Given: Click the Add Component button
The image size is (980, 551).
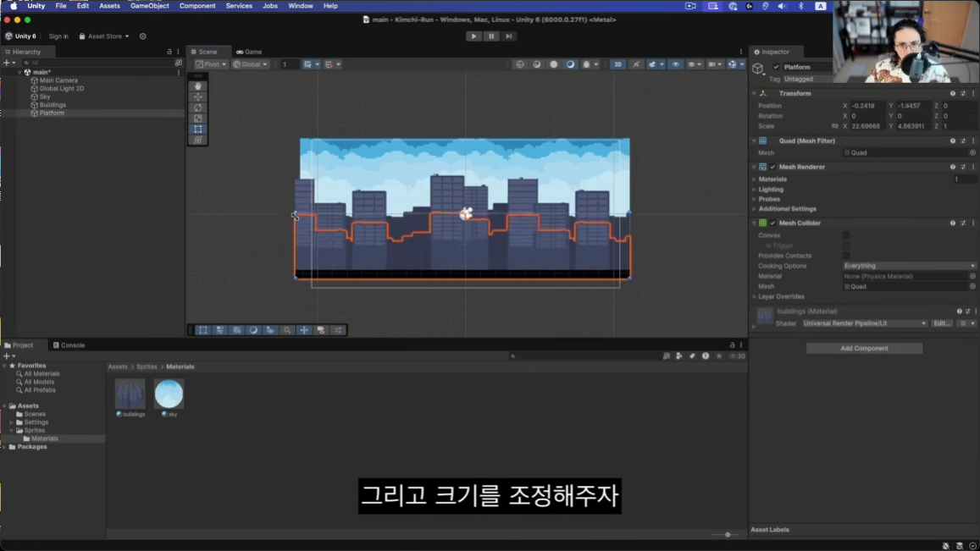Looking at the screenshot, I should (x=864, y=349).
